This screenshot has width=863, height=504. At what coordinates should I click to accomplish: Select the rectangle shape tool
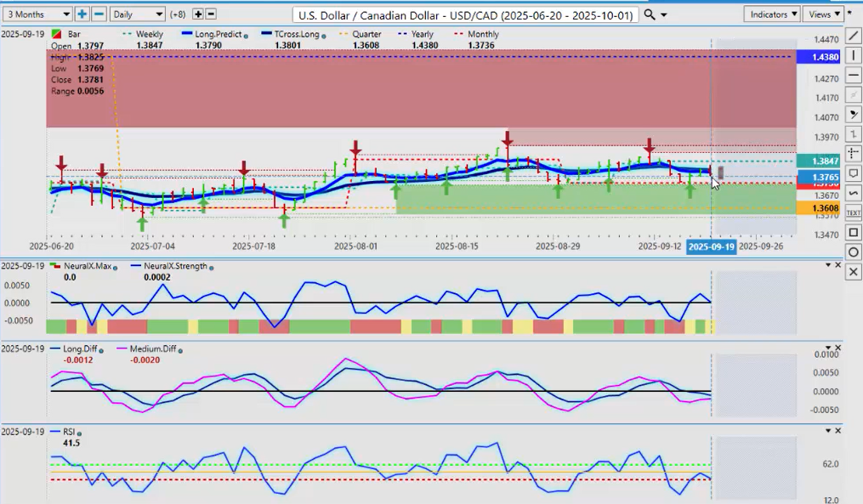click(x=853, y=232)
